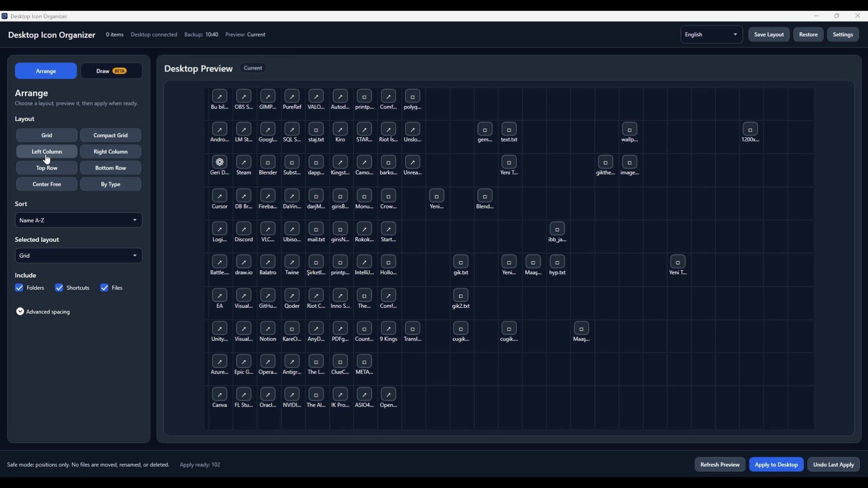The height and width of the screenshot is (488, 868).
Task: Select the Unity... shortcut icon
Action: (x=220, y=328)
